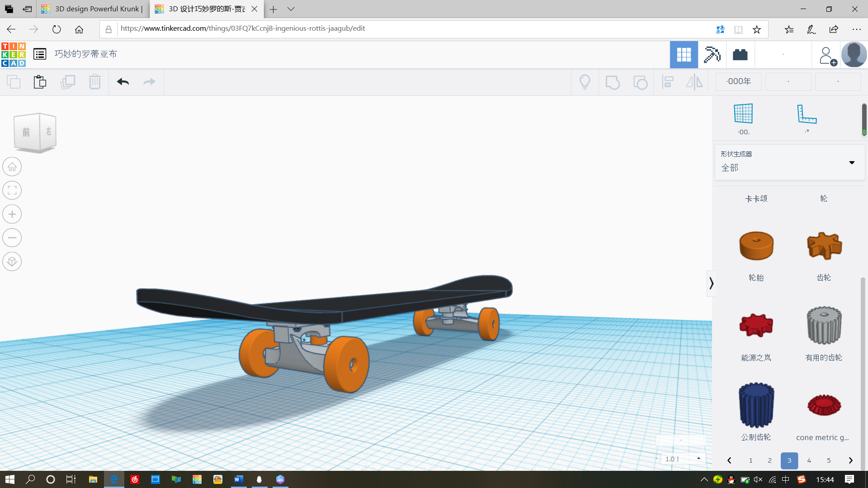Switch to 3D design grid view
This screenshot has height=488, width=868.
point(684,55)
